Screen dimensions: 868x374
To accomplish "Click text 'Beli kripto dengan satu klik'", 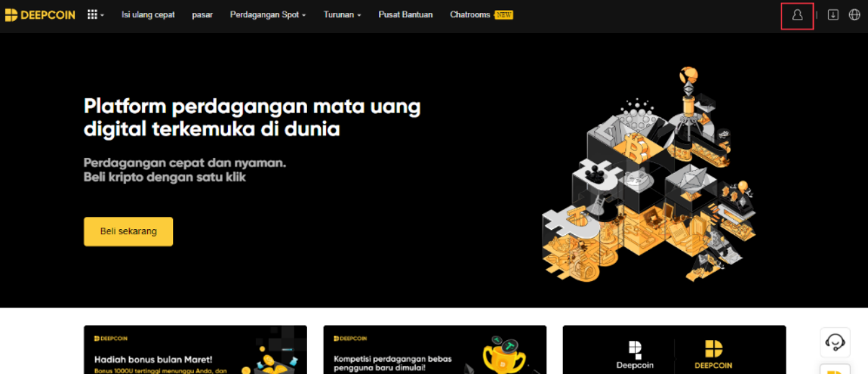I will 165,178.
